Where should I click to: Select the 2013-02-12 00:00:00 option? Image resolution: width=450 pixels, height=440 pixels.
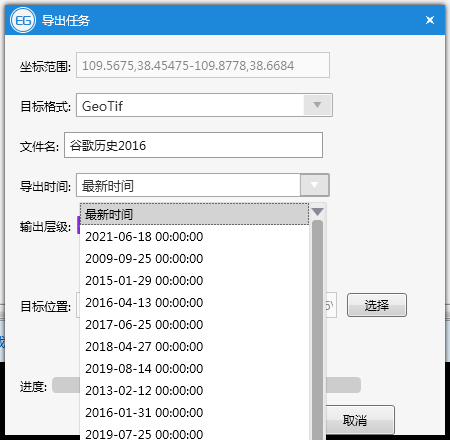coord(194,391)
